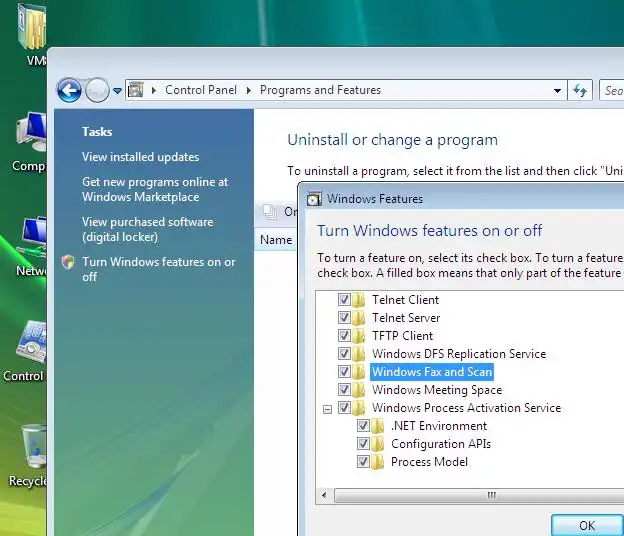Open View installed updates
Viewport: 624px width, 536px height.
click(x=140, y=157)
